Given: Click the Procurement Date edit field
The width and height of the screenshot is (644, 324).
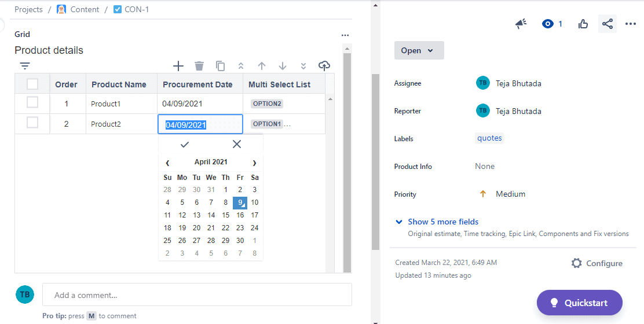Looking at the screenshot, I should (200, 124).
